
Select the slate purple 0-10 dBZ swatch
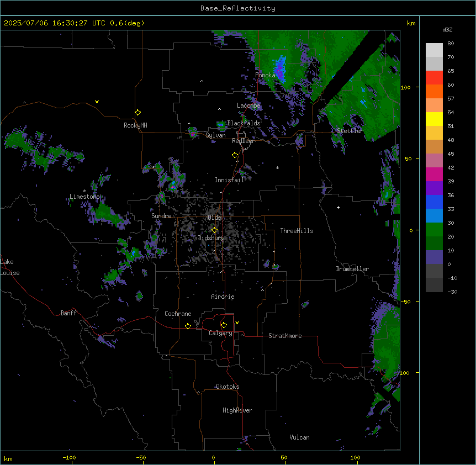[434, 257]
